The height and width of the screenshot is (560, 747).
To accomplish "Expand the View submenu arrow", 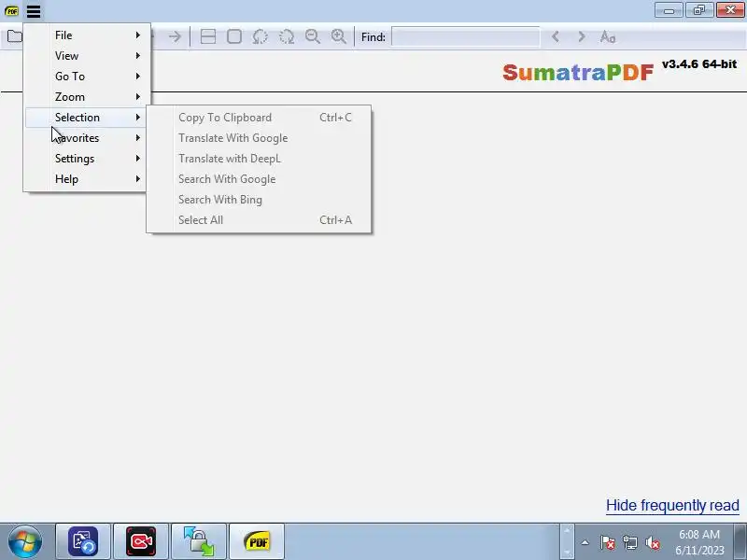I will [137, 56].
